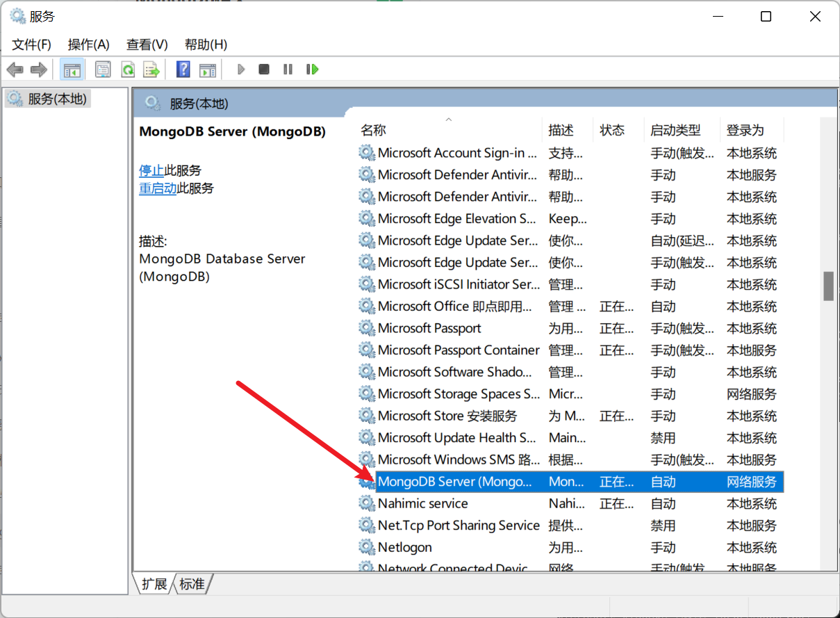This screenshot has width=840, height=618.
Task: Click 禁用 in Microsoft Update Health row
Action: pyautogui.click(x=663, y=438)
